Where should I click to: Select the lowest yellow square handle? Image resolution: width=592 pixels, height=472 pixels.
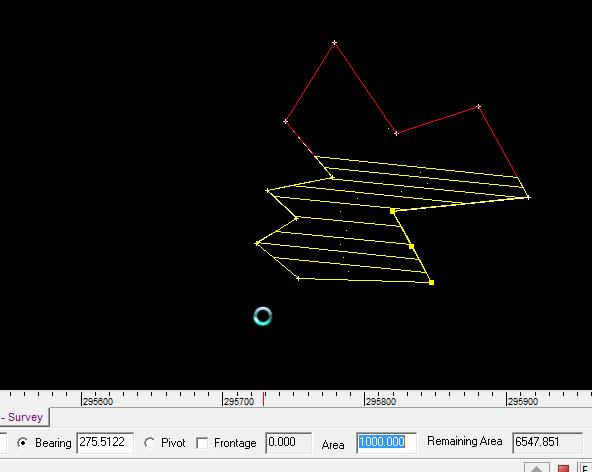click(x=432, y=282)
